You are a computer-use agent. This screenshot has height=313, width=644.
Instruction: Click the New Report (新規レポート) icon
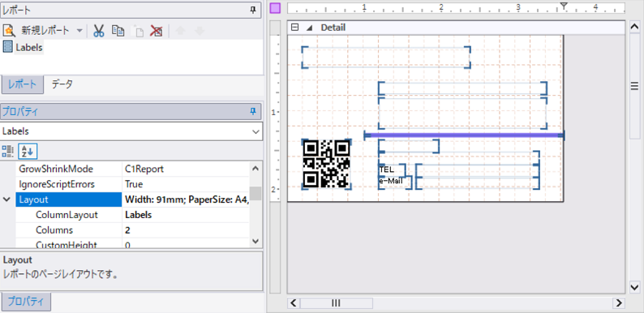point(9,30)
